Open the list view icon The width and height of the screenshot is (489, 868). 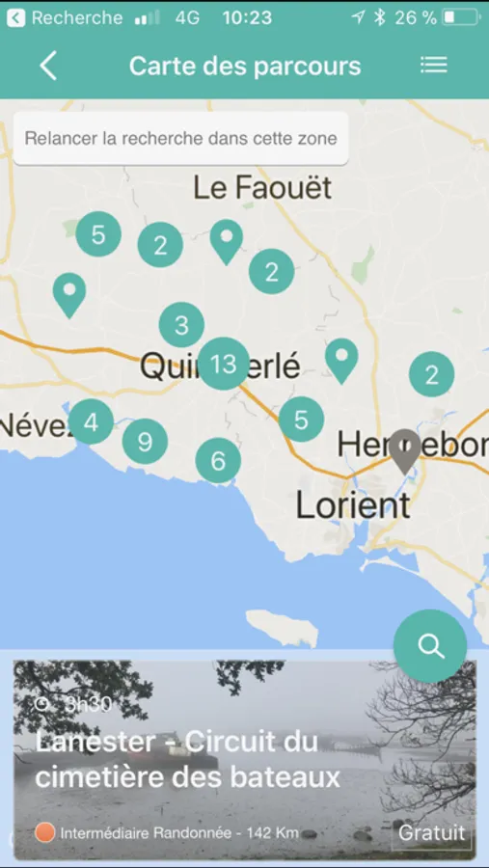(434, 65)
